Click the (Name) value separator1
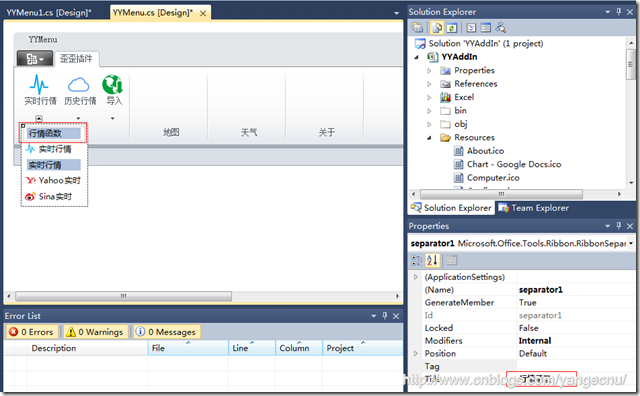640x396 pixels. [540, 290]
